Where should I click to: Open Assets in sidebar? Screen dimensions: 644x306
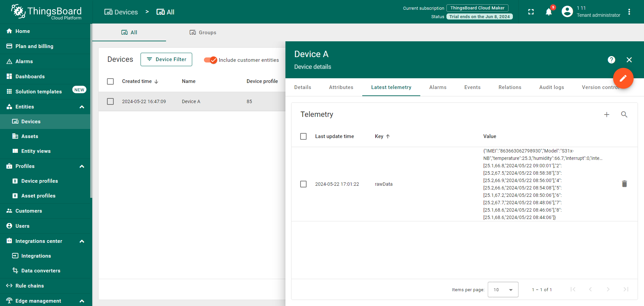(45, 136)
